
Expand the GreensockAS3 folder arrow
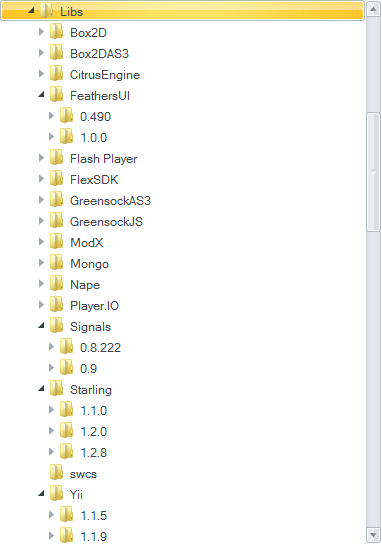41,200
